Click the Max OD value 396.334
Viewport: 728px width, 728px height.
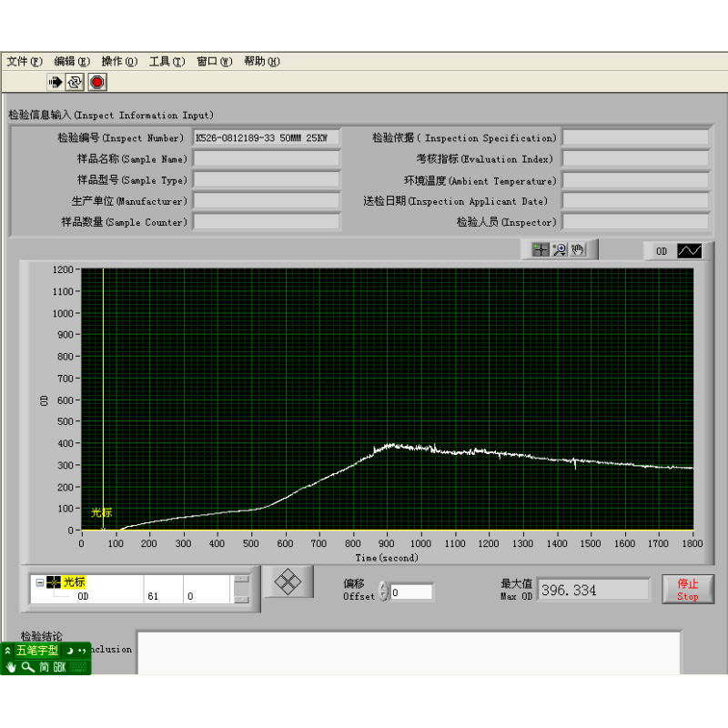tap(593, 590)
